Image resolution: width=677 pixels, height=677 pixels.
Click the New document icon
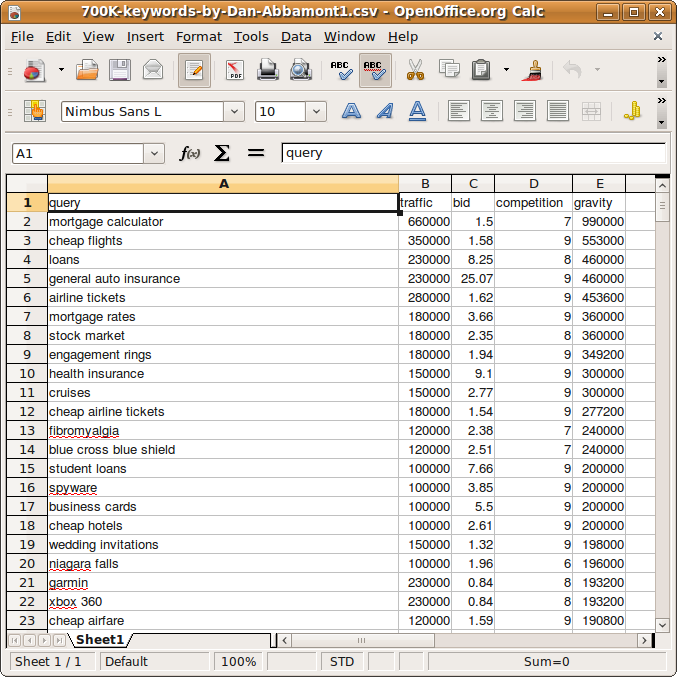34,70
